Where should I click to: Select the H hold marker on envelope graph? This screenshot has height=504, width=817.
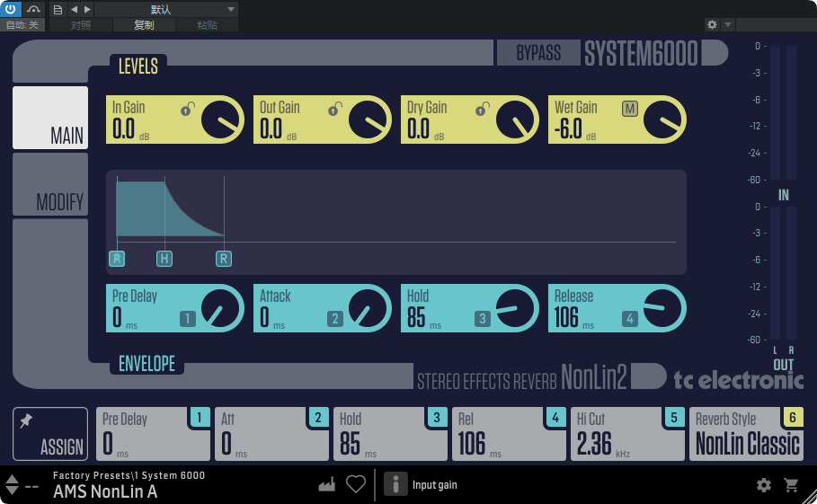pyautogui.click(x=164, y=258)
